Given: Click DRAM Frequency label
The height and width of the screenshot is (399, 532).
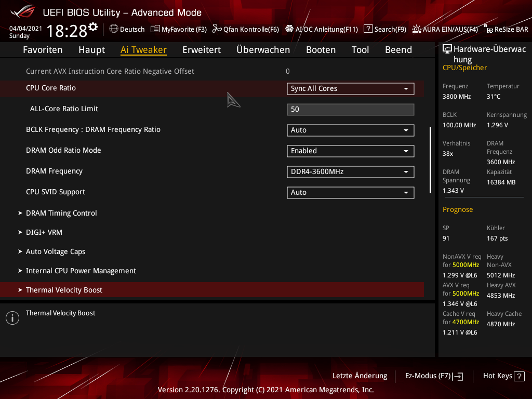Looking at the screenshot, I should 54,171.
